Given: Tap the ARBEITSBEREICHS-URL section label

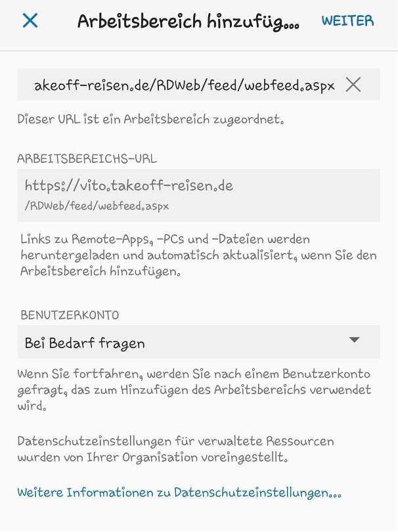Looking at the screenshot, I should tap(87, 158).
